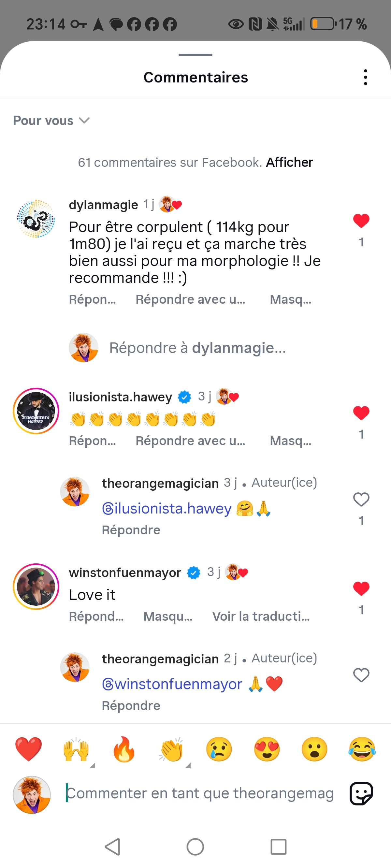Tap Afficher to show Facebook comments
Image resolution: width=391 pixels, height=868 pixels.
tap(289, 162)
